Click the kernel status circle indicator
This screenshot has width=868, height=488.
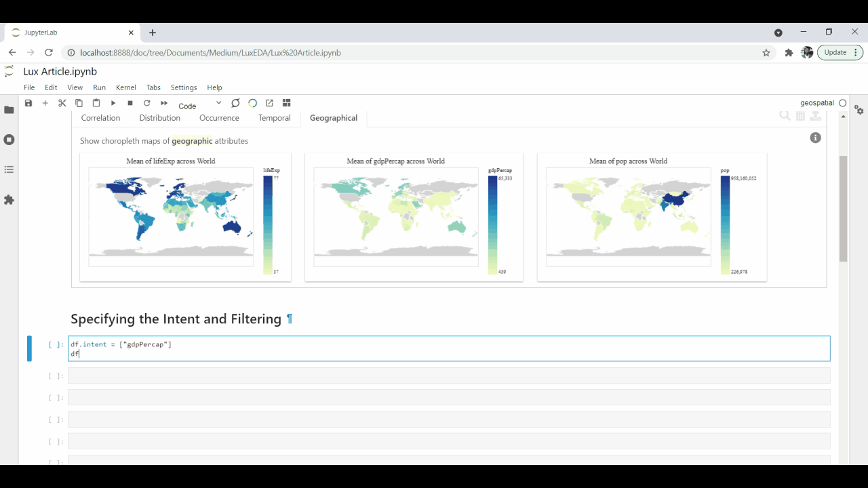[x=843, y=103]
